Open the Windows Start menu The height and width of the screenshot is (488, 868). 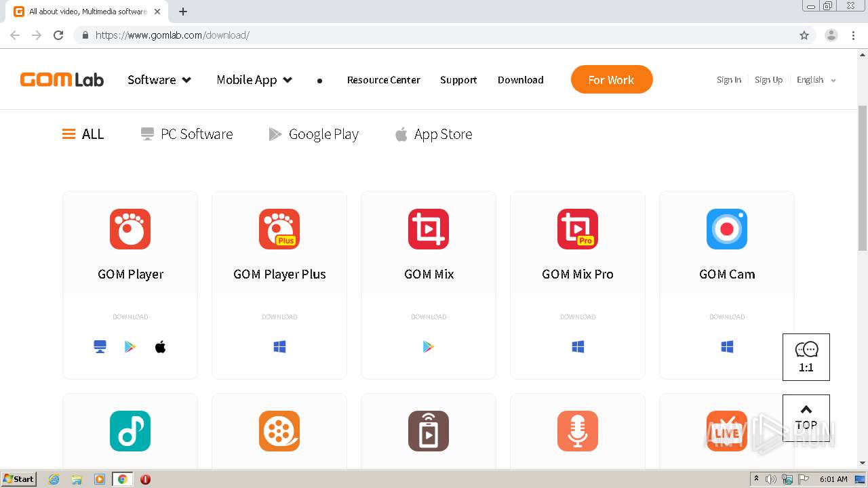[x=19, y=479]
